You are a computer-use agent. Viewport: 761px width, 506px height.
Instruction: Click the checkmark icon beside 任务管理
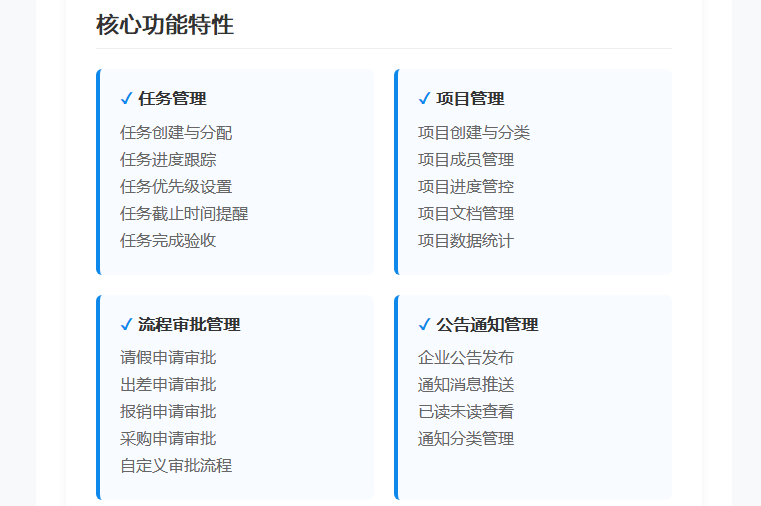pos(126,98)
